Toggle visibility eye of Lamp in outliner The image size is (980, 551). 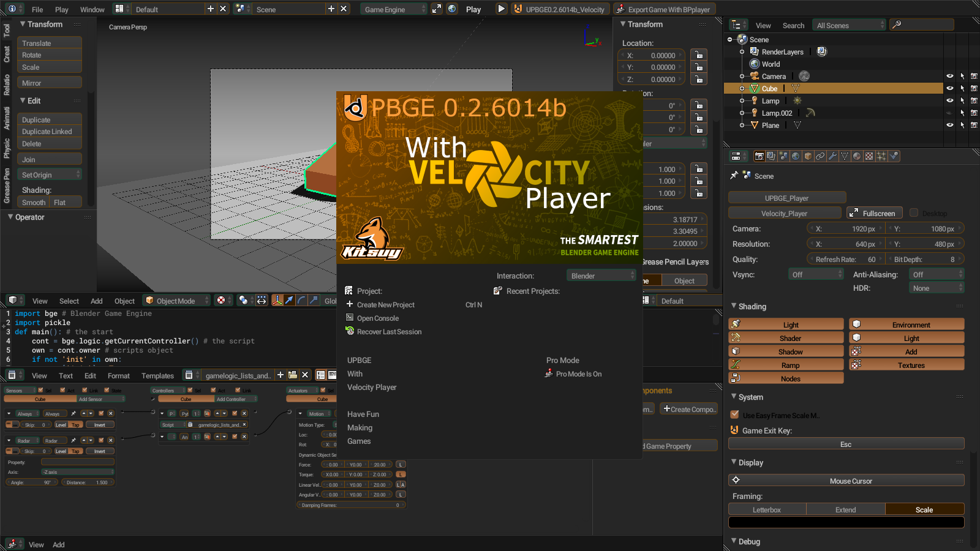[x=949, y=100]
